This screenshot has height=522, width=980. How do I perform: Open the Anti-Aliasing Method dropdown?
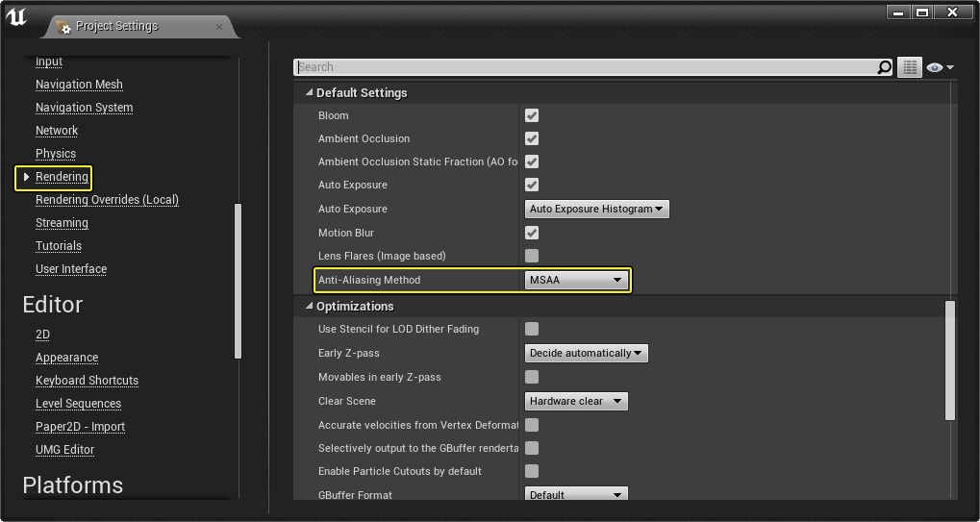(x=577, y=280)
